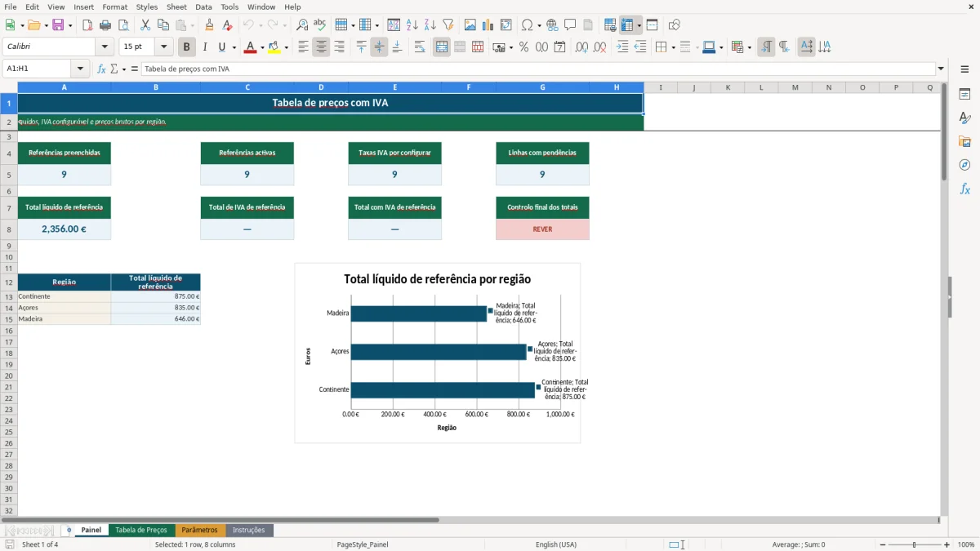
Task: Click the Spelling check icon
Action: coord(320,25)
